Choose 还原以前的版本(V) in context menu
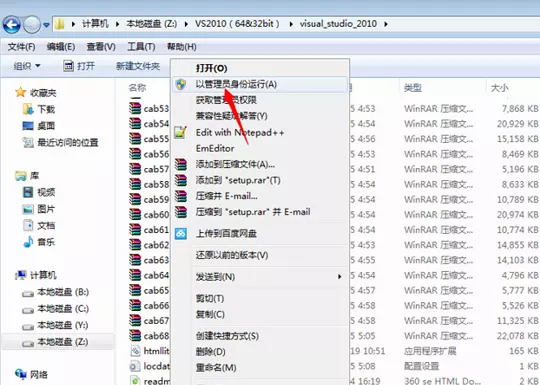 coord(232,255)
